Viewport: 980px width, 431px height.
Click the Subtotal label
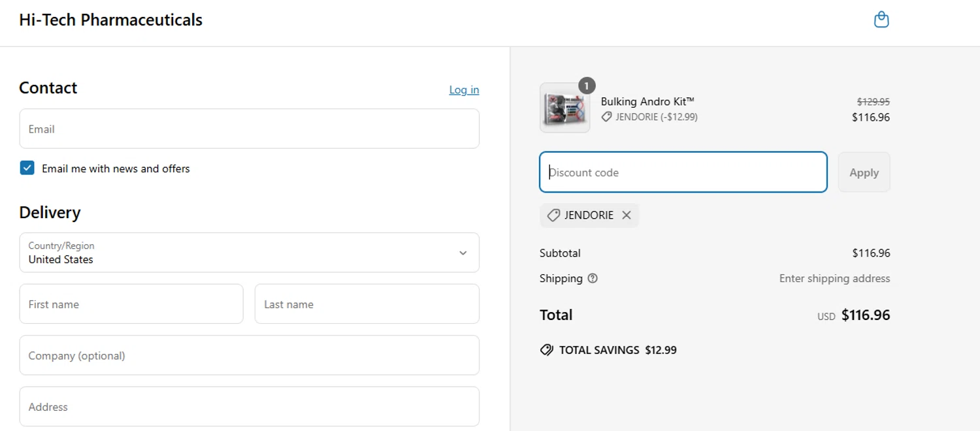pos(560,253)
